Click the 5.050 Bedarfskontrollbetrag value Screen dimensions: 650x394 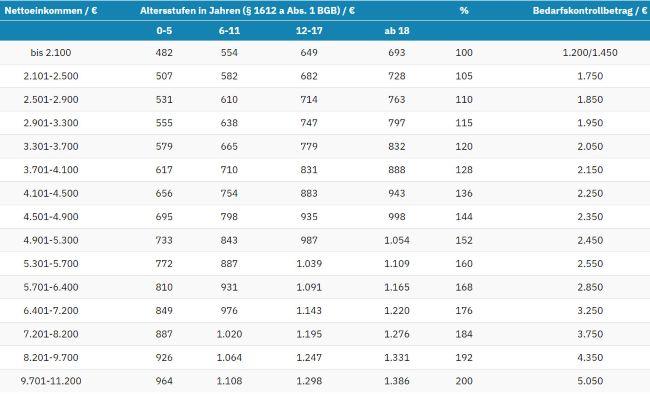point(590,381)
